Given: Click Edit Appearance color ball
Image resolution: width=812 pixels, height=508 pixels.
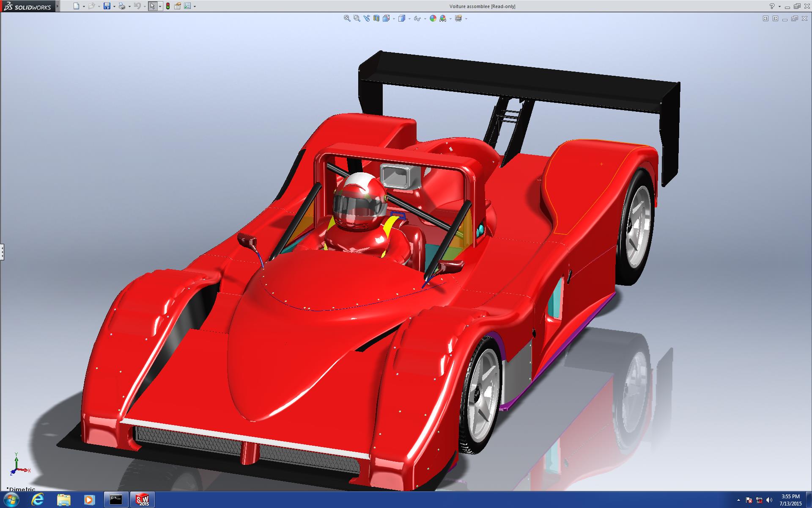Looking at the screenshot, I should coord(433,18).
